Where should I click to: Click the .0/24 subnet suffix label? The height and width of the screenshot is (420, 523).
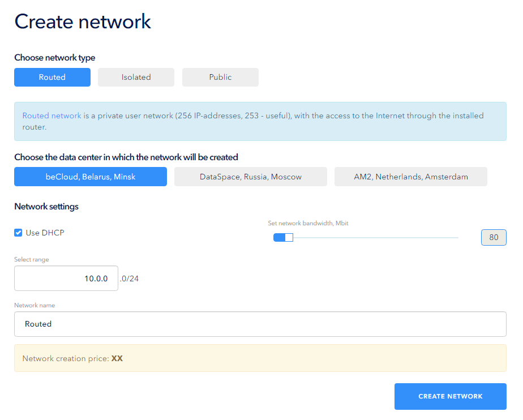point(129,278)
